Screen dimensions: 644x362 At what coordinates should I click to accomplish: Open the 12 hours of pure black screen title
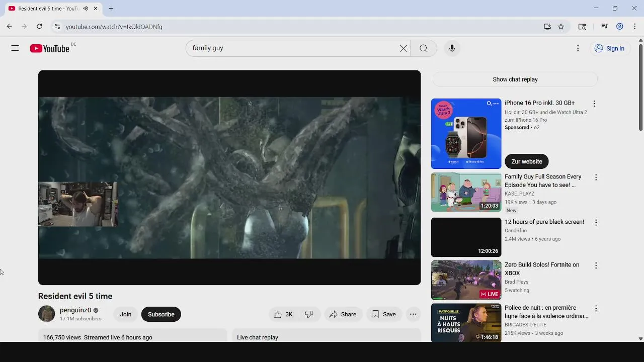tap(544, 222)
